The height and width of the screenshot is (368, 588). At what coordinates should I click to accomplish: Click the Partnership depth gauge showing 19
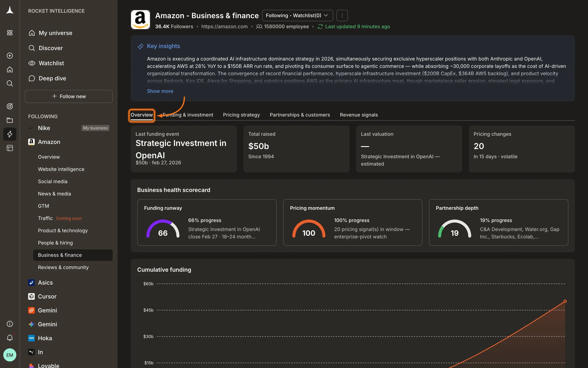[x=455, y=229]
